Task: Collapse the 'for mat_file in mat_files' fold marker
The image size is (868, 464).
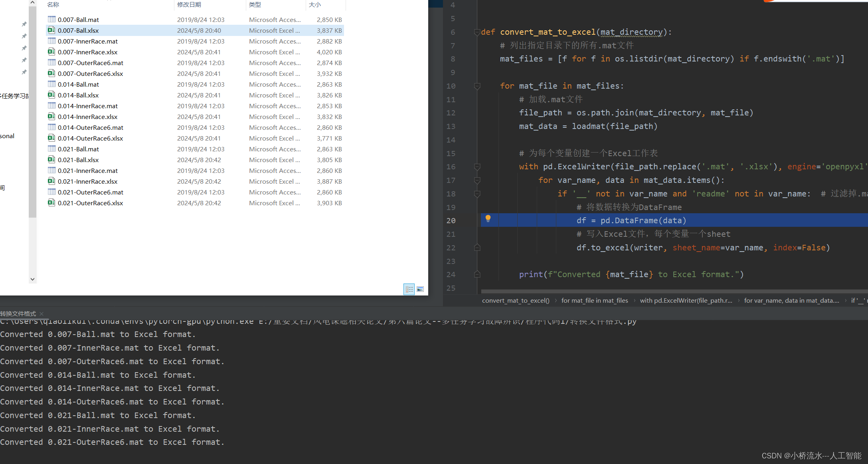Action: pos(477,86)
